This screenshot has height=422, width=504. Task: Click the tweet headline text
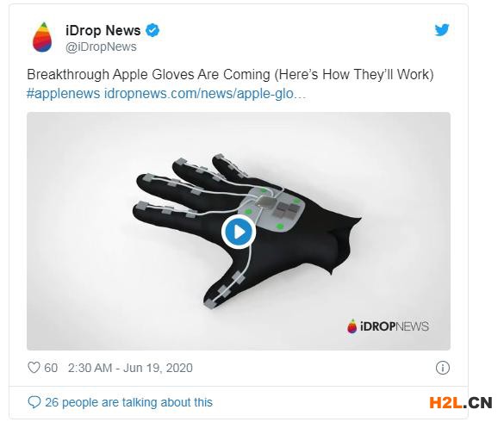(230, 75)
